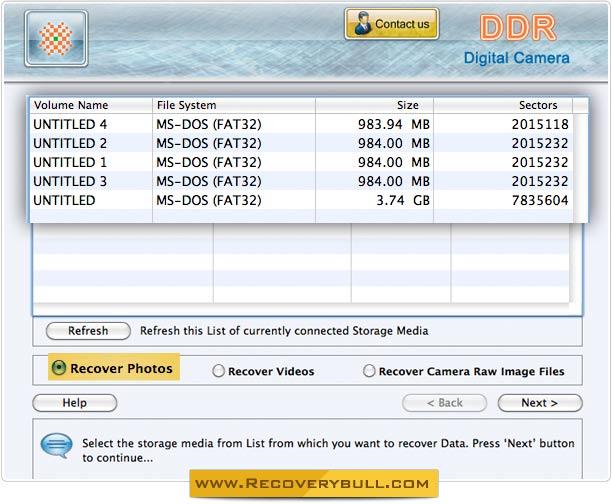Sort by File System column header
Image resolution: width=612 pixels, height=504 pixels.
234,105
